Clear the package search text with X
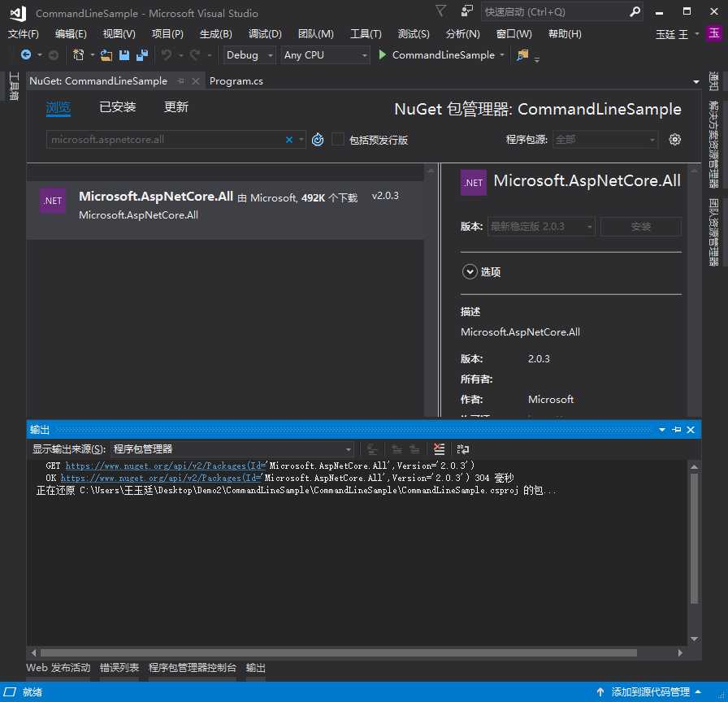Viewport: 728px width, 702px height. click(x=288, y=139)
